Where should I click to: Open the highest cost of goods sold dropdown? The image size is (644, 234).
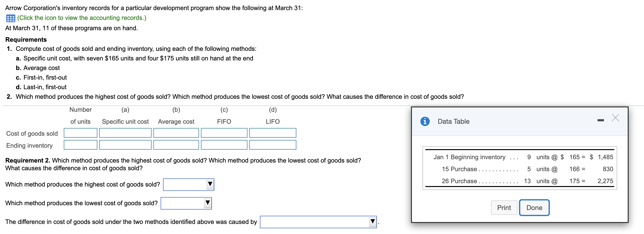click(x=189, y=185)
